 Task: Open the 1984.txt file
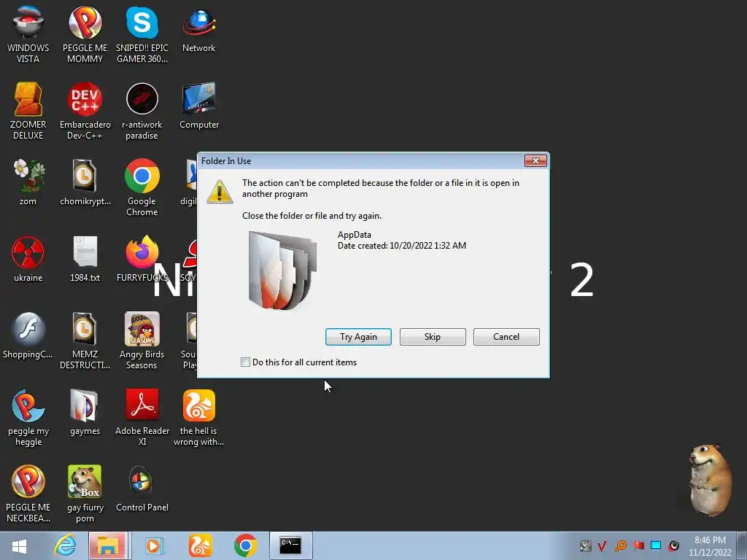85,259
